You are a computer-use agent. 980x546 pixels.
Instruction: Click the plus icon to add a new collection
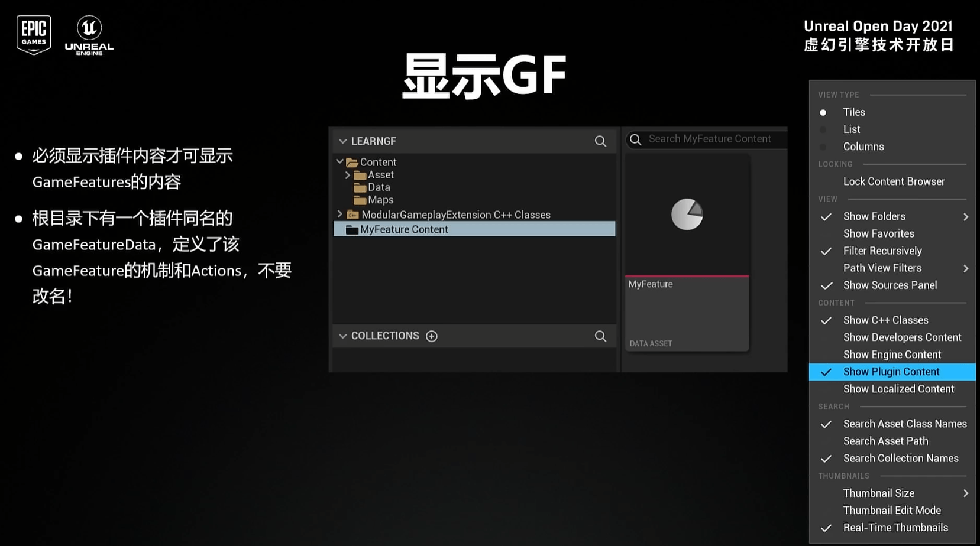click(x=432, y=336)
